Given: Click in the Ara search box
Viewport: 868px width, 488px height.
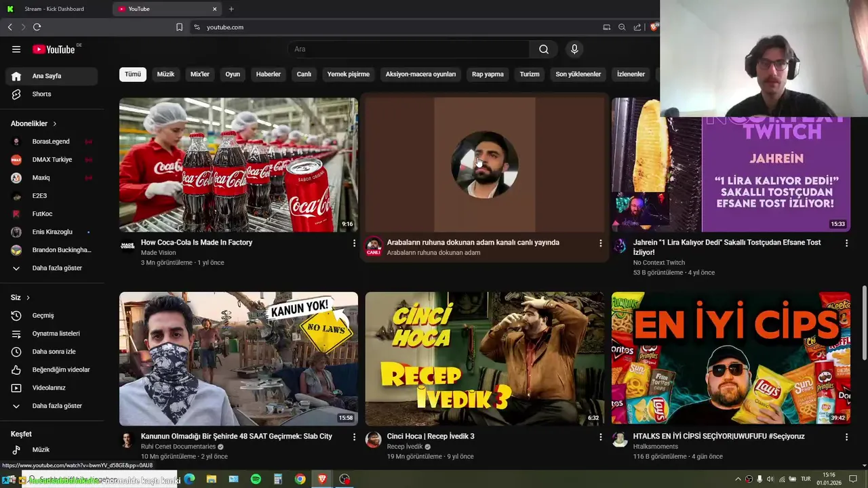Looking at the screenshot, I should tap(409, 49).
